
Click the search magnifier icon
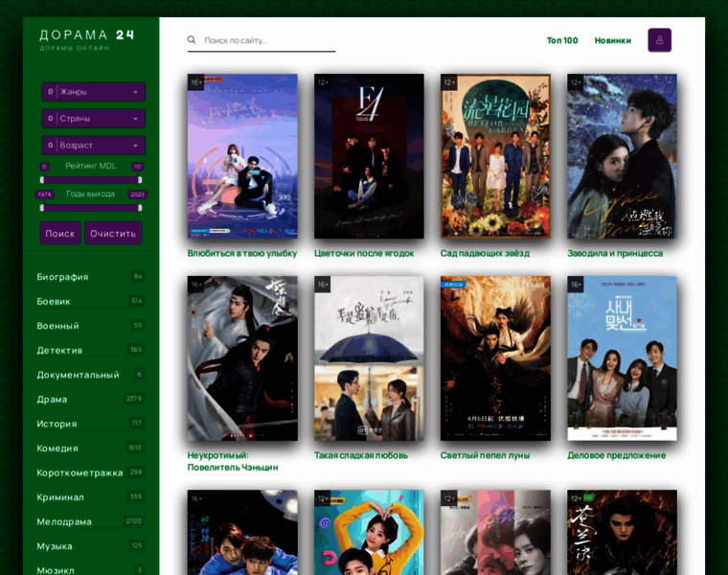coord(192,40)
